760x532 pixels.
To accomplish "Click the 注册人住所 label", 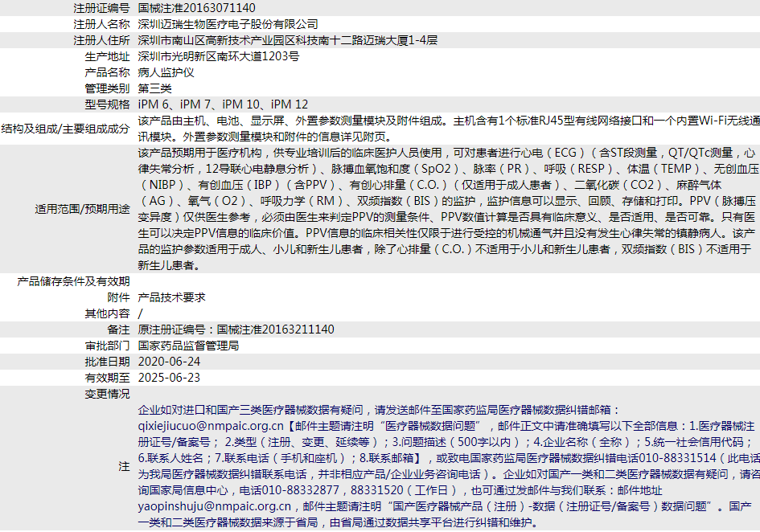I will click(x=102, y=40).
